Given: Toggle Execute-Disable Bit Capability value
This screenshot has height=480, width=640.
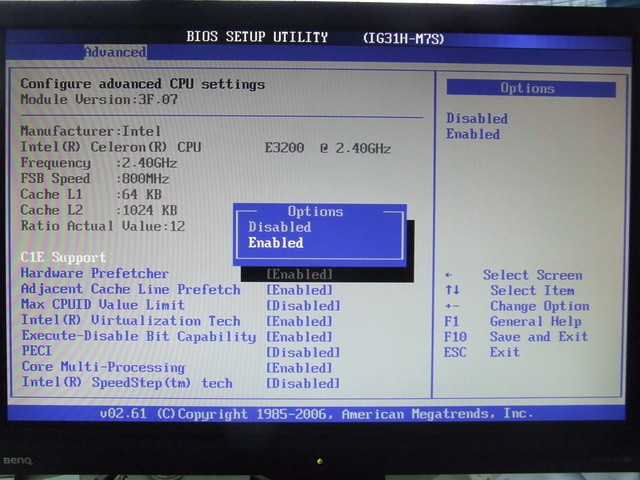Looking at the screenshot, I should (300, 337).
